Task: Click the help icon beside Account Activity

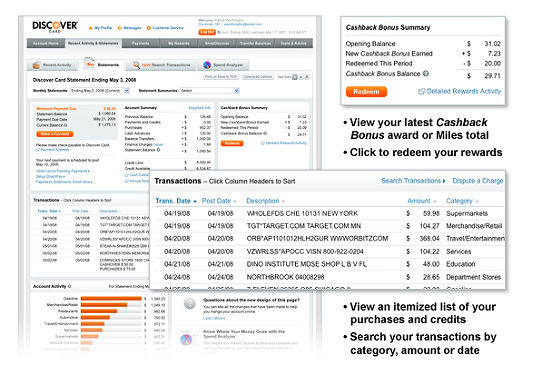Action: pyautogui.click(x=69, y=286)
